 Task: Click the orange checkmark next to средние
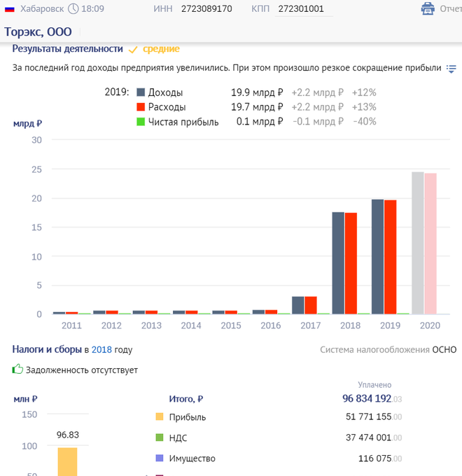[x=133, y=50]
